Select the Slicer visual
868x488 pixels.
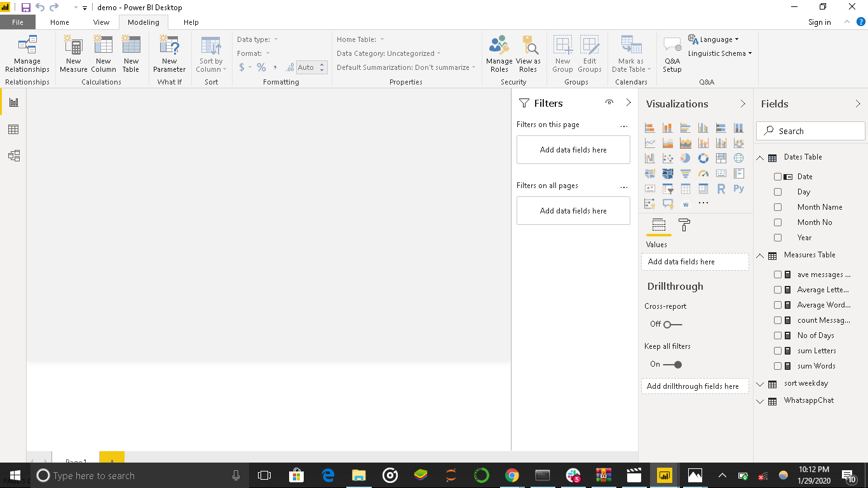pyautogui.click(x=667, y=189)
